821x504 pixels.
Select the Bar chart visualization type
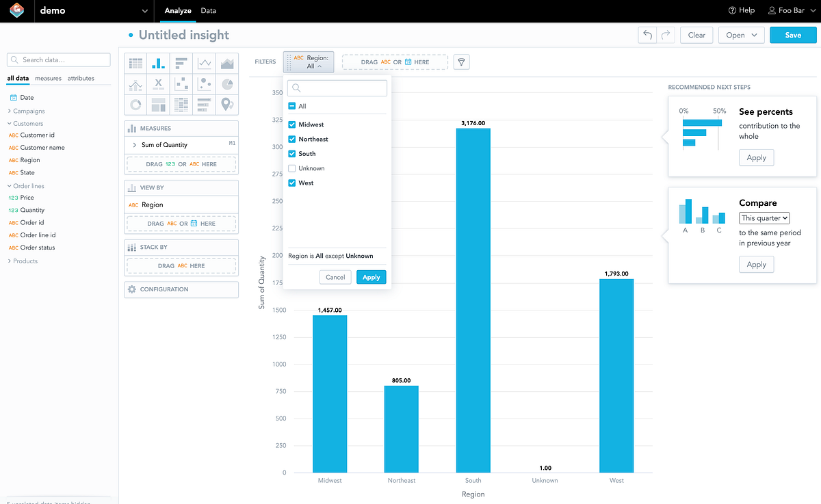[181, 64]
